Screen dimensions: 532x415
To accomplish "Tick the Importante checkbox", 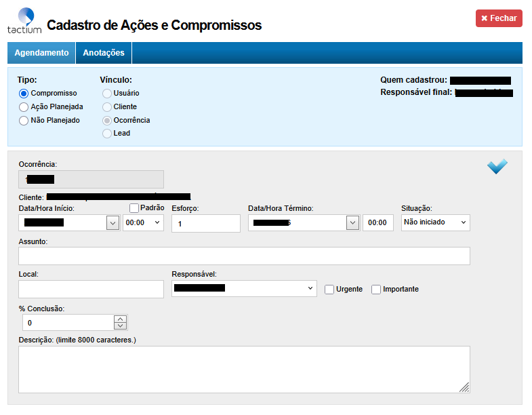I will [376, 290].
